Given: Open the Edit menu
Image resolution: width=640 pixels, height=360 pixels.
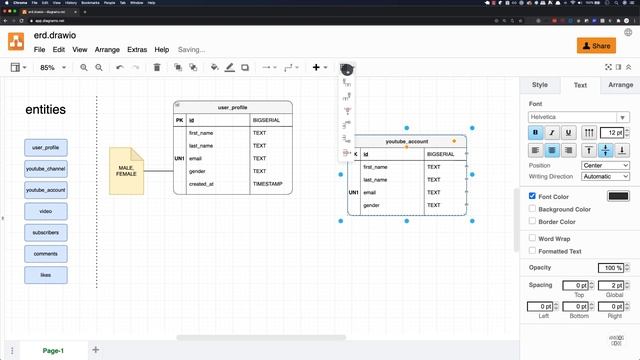Looking at the screenshot, I should (59, 50).
